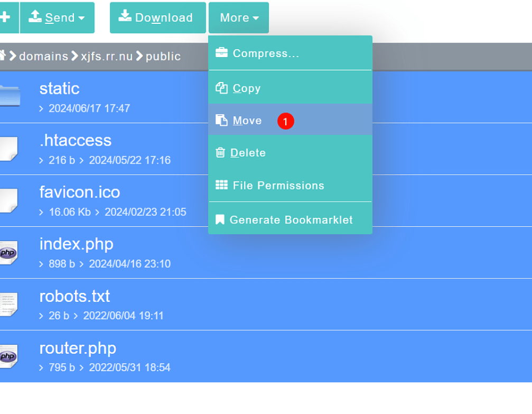Viewport: 532px width, 414px height.
Task: Select the favicon.ico file name
Action: (x=79, y=192)
